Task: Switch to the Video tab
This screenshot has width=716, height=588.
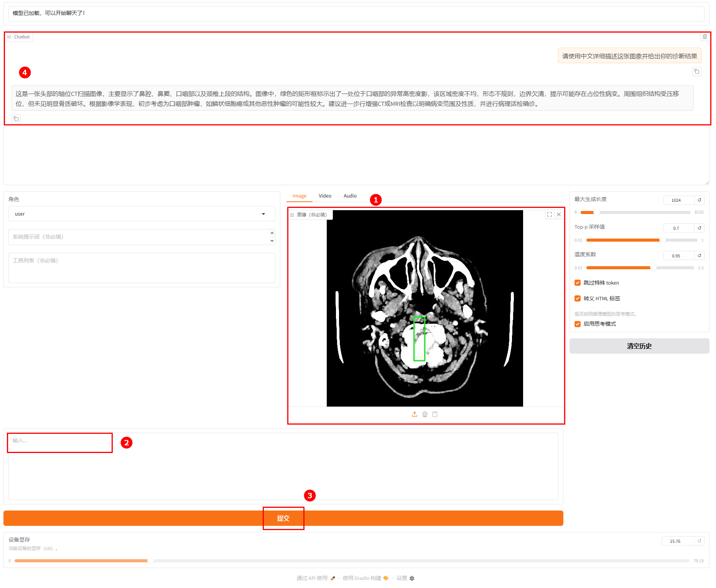Action: (325, 196)
